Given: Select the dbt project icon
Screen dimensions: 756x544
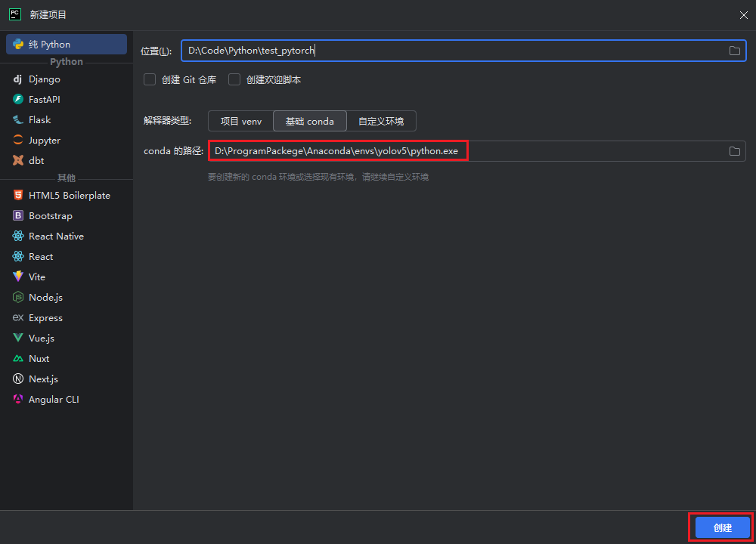Looking at the screenshot, I should [18, 161].
